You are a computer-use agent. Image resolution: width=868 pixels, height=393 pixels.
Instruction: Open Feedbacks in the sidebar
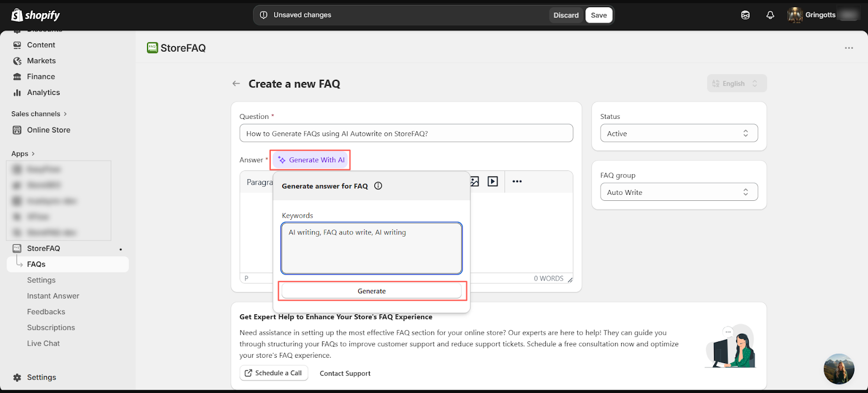pos(46,312)
